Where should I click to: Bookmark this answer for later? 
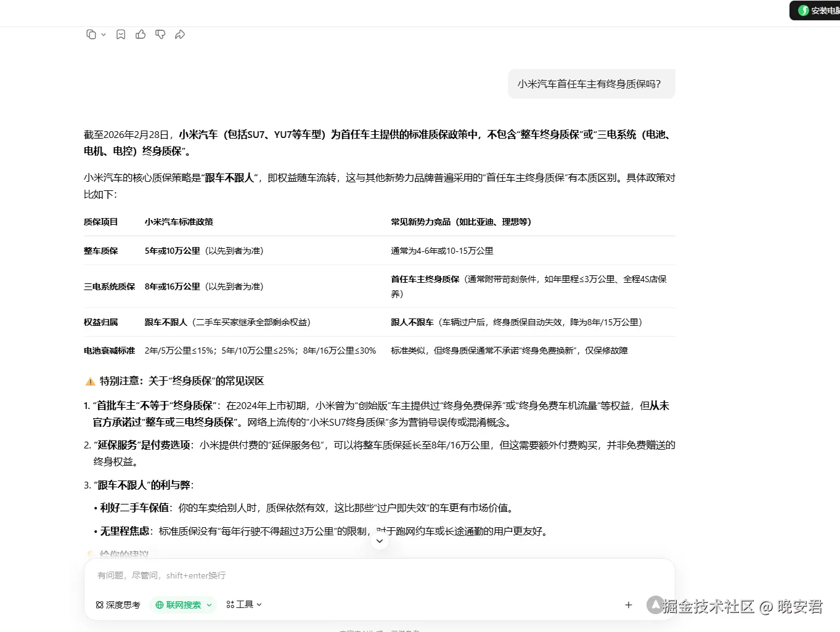tap(121, 34)
